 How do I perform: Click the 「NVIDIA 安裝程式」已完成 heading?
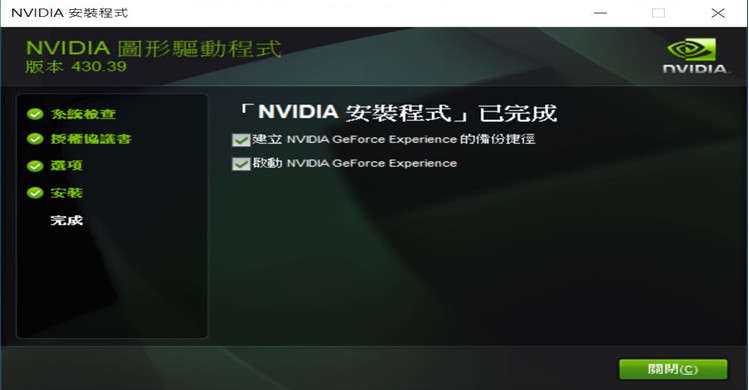tap(396, 113)
